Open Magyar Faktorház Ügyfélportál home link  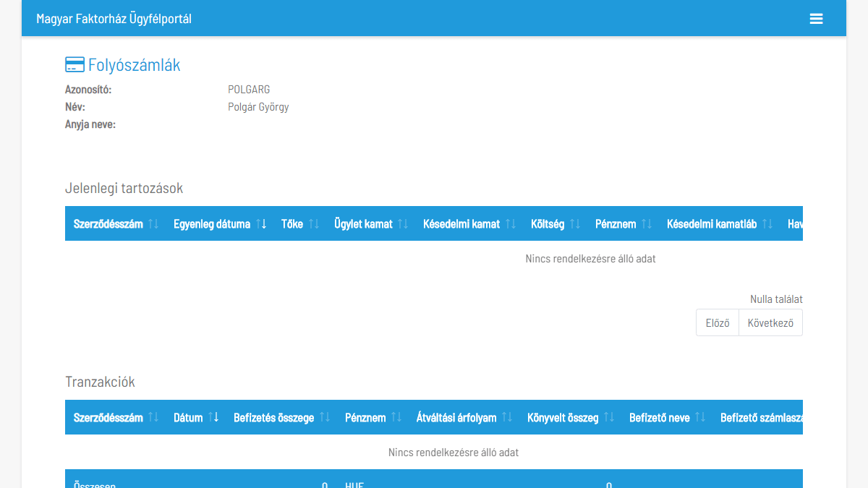tap(114, 19)
